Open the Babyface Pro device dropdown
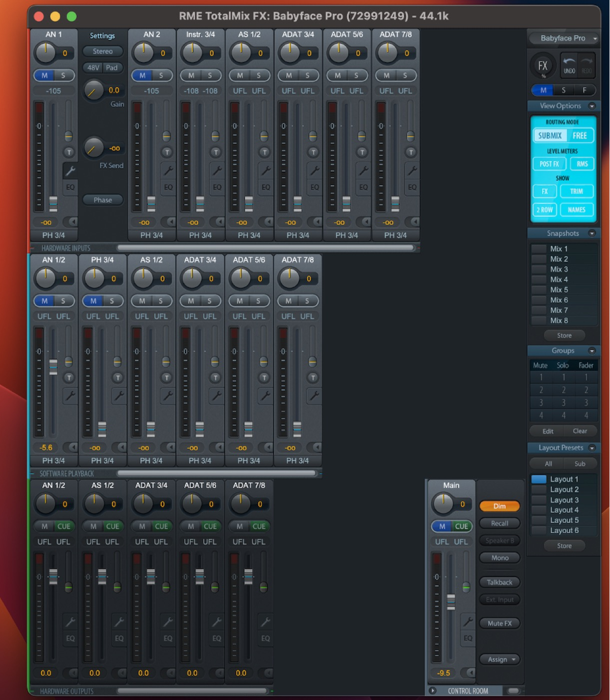 (x=563, y=38)
